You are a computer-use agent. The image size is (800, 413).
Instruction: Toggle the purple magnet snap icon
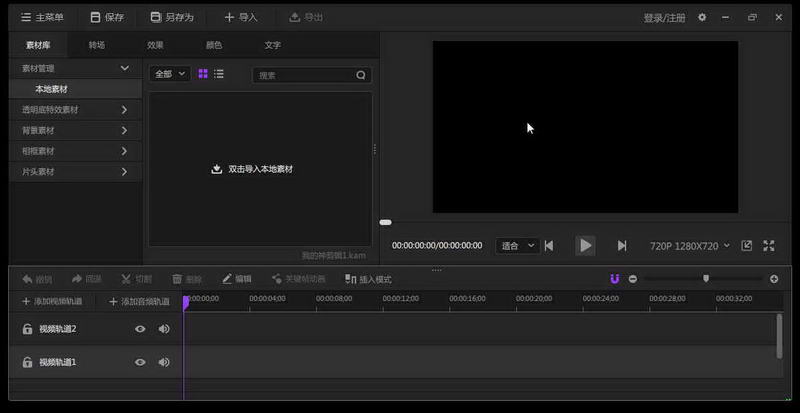point(615,279)
